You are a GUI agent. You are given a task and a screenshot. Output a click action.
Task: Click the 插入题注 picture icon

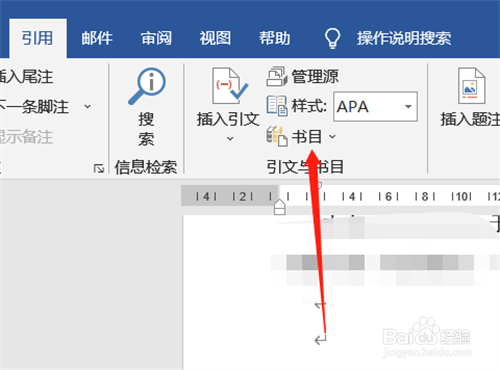(471, 86)
